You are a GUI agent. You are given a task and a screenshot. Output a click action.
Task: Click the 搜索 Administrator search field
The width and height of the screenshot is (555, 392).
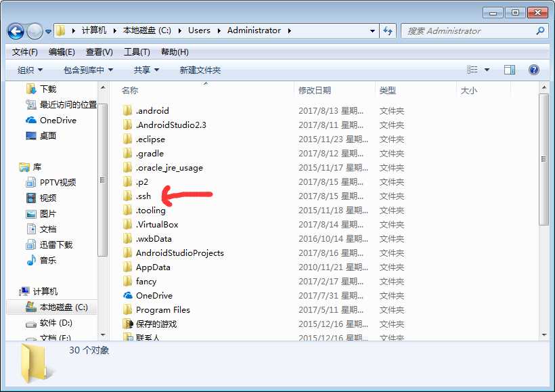pos(469,31)
